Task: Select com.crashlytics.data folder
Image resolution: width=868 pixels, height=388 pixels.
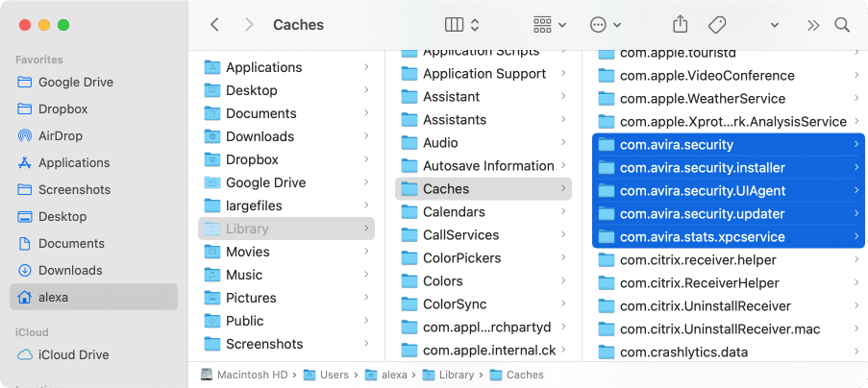Action: 729,352
